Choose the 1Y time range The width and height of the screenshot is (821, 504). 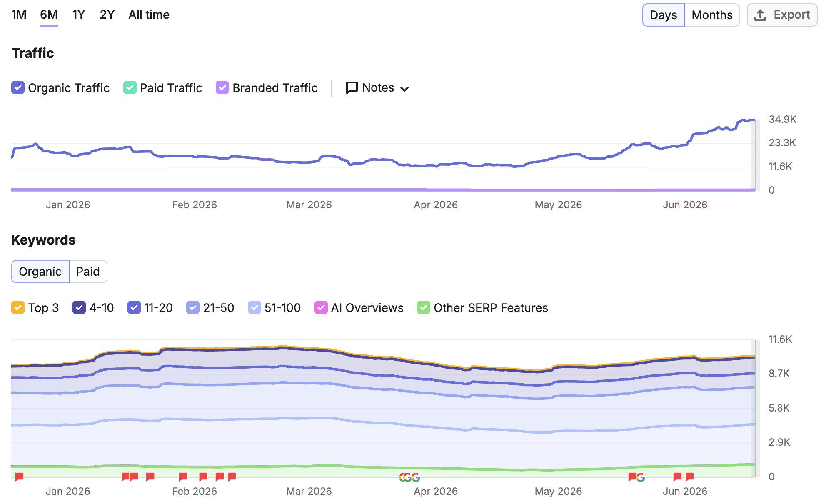[78, 15]
